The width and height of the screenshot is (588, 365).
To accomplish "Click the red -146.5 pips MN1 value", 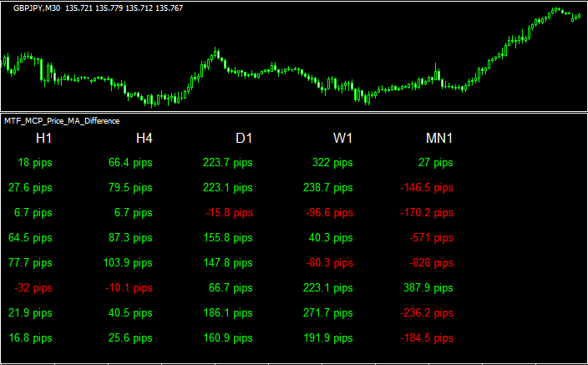I will pos(425,188).
